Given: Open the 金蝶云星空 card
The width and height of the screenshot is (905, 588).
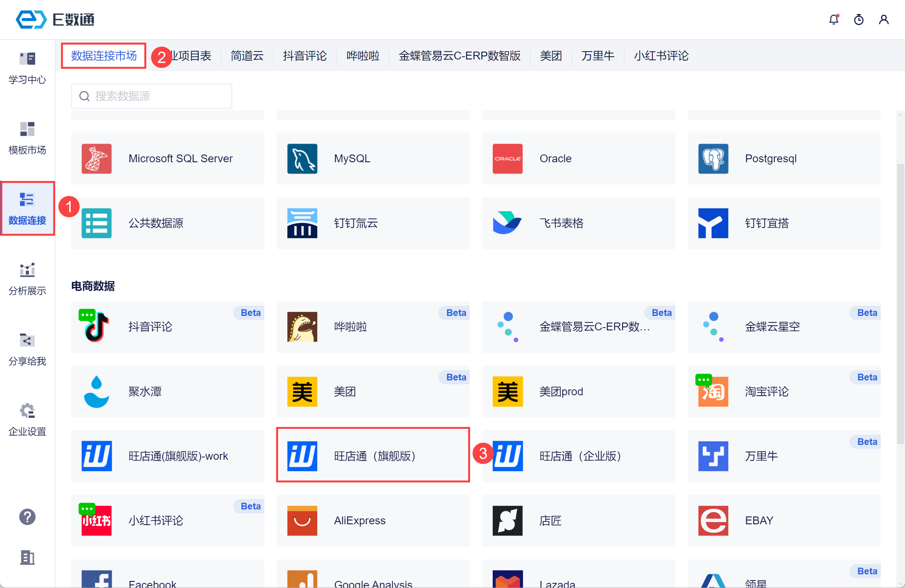Looking at the screenshot, I should click(x=784, y=327).
